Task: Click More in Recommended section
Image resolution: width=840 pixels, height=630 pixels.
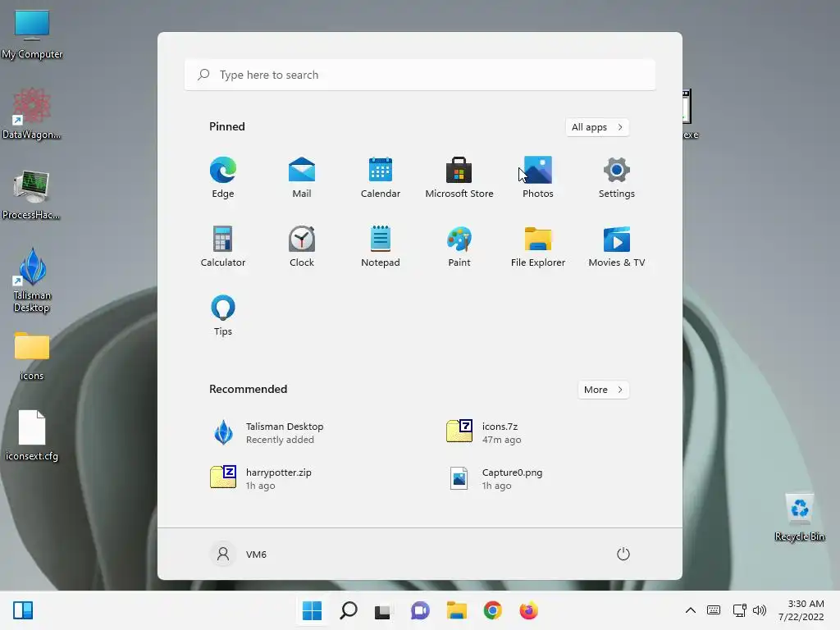Action: (x=603, y=390)
